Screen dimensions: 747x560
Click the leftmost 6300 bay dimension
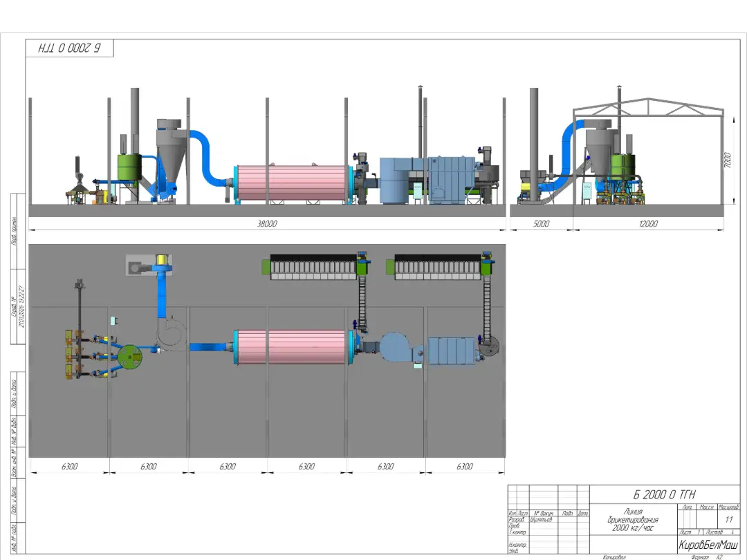click(x=70, y=467)
